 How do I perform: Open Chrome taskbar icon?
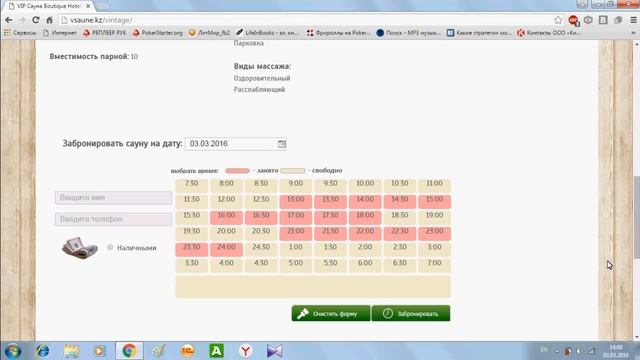129,351
